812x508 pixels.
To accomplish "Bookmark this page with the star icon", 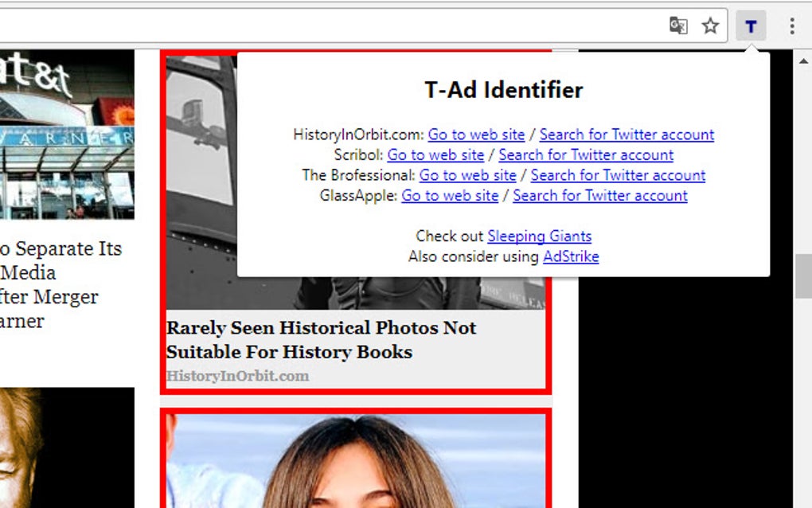I will (709, 25).
